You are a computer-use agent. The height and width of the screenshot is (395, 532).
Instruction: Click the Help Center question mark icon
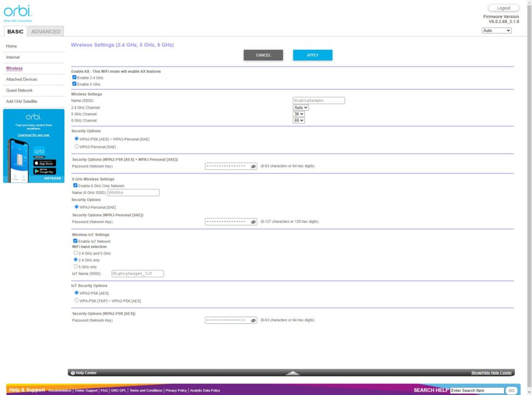[x=73, y=373]
